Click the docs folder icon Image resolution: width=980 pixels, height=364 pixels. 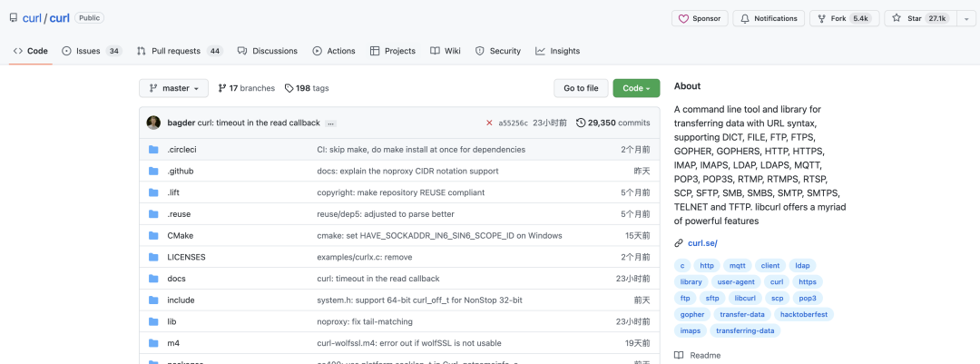(x=153, y=279)
